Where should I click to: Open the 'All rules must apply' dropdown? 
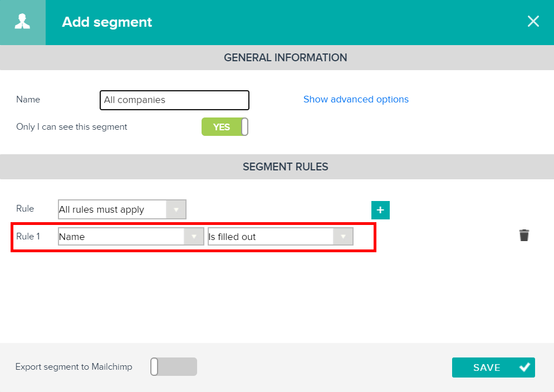click(x=122, y=209)
